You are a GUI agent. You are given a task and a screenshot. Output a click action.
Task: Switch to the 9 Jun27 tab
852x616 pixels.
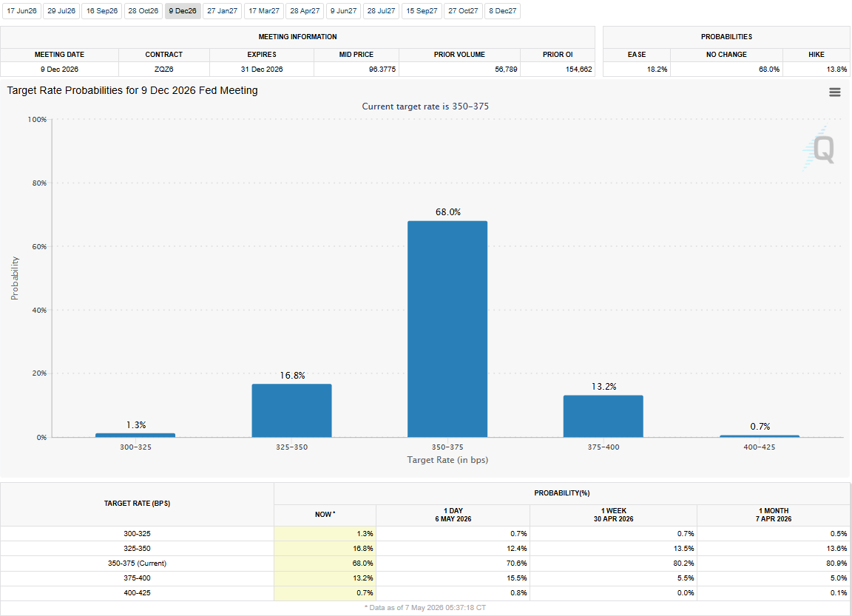pos(343,11)
